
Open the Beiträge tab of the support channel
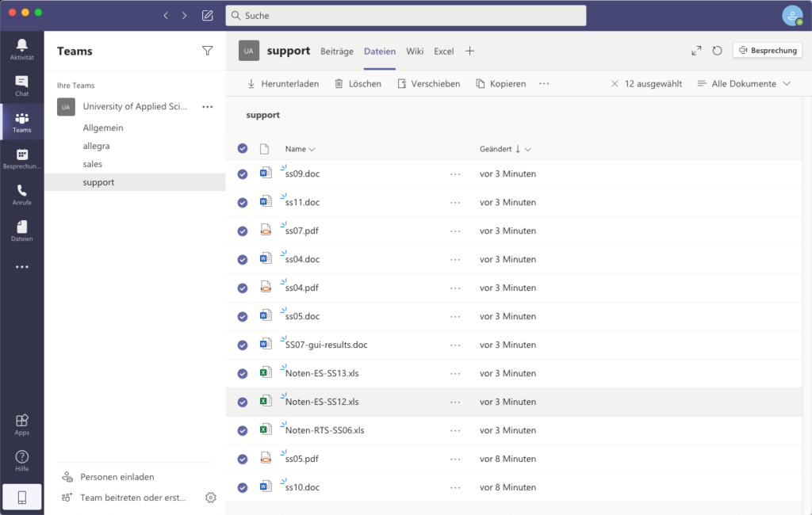[x=336, y=51]
